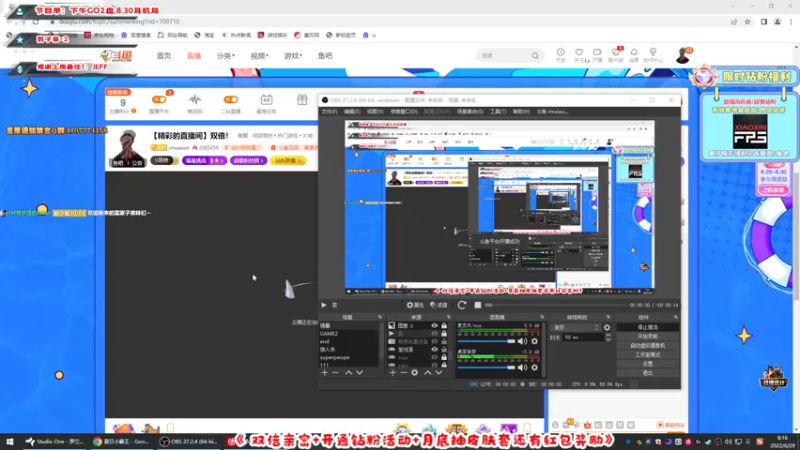
Task: Remove scene with the minus icon in OBS Scenes panel
Action: 335,373
